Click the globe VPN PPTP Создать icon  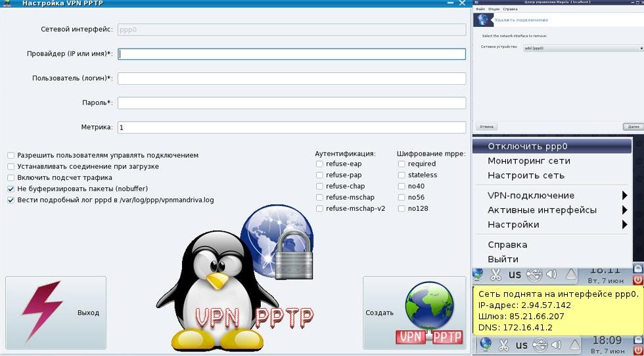coord(430,313)
